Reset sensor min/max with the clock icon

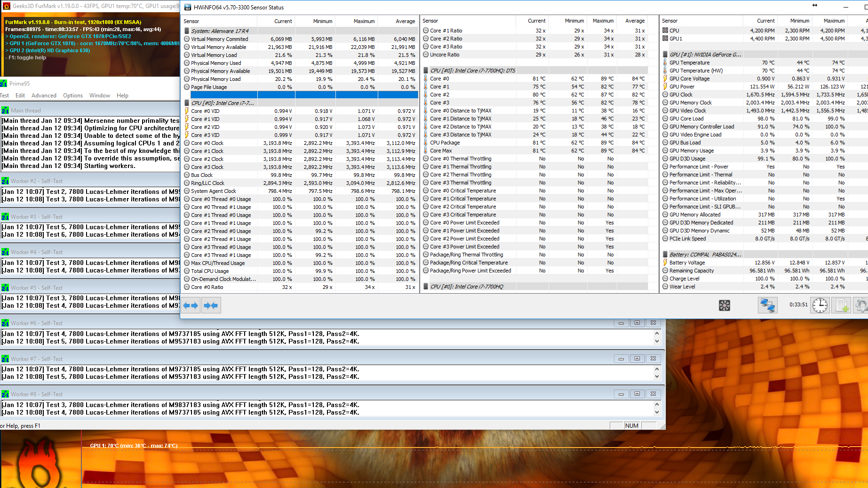pos(820,306)
